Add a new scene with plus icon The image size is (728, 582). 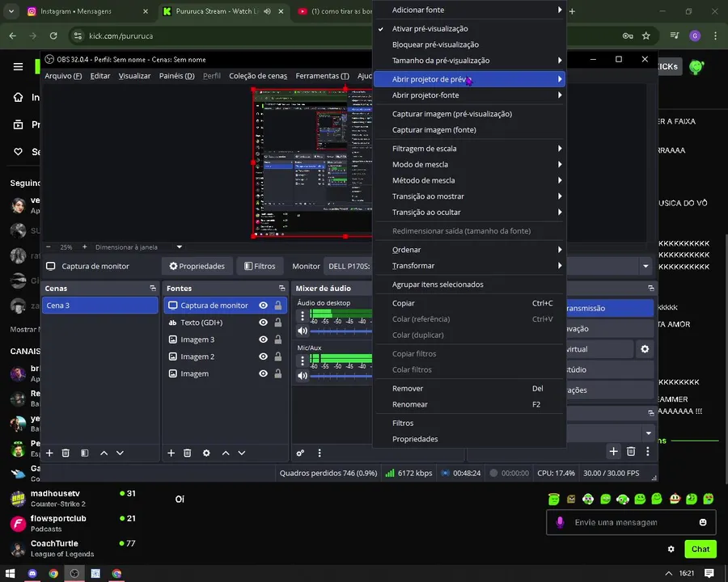49,453
